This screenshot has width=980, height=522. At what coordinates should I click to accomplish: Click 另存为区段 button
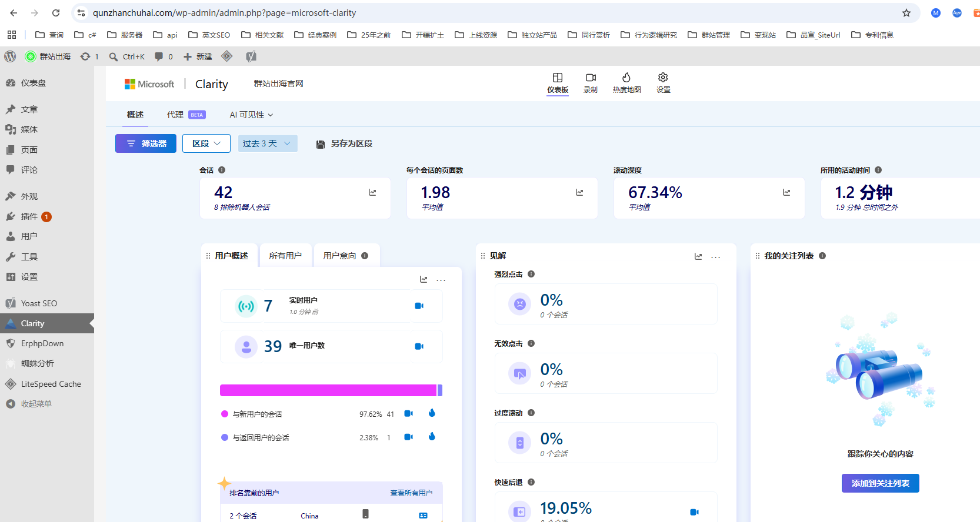tap(344, 143)
